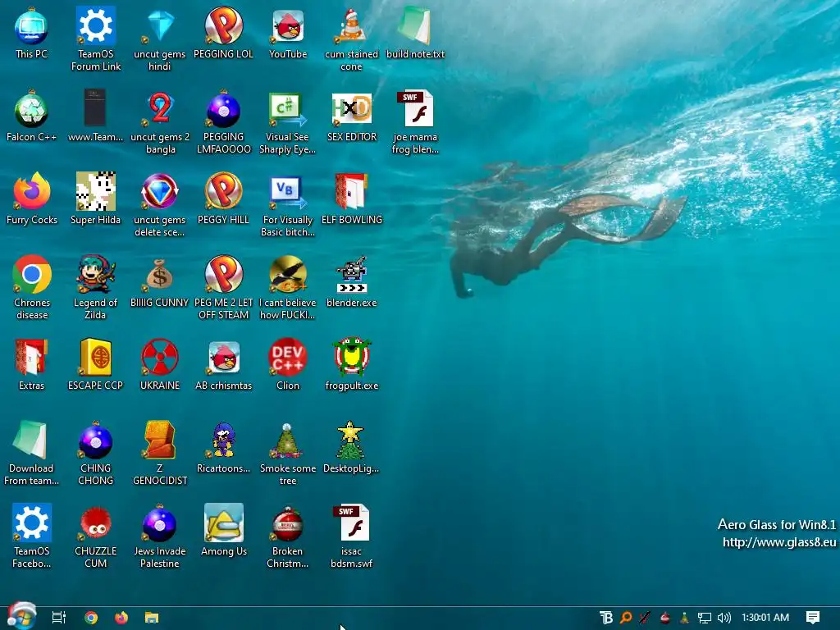This screenshot has width=840, height=630.
Task: Select the www.Team... dark file icon
Action: (95, 109)
